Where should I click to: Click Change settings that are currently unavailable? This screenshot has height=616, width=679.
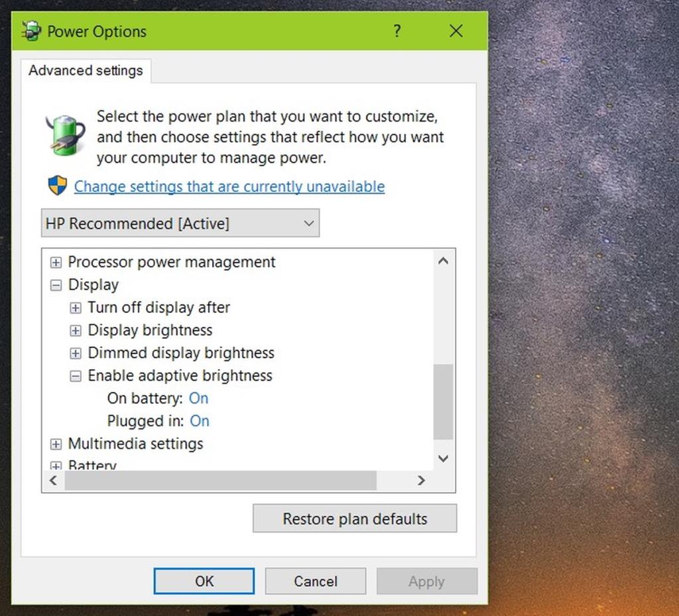coord(229,186)
